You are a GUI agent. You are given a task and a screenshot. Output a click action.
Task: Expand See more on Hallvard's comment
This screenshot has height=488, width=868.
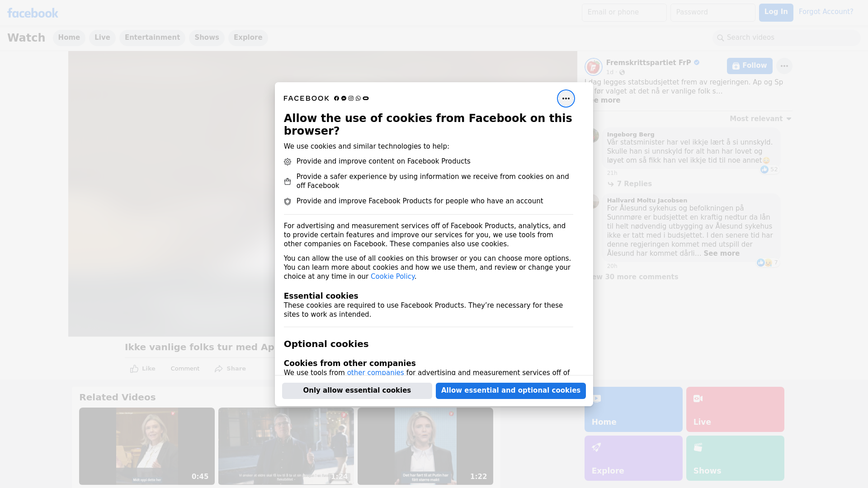pos(722,253)
